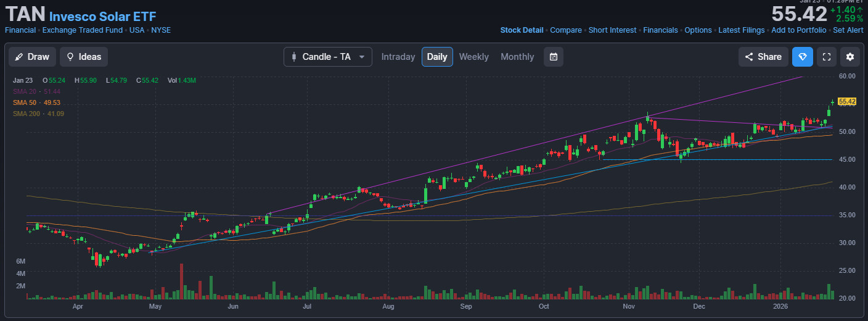The width and height of the screenshot is (868, 321).
Task: Click the Add to Portfolio link
Action: (798, 30)
